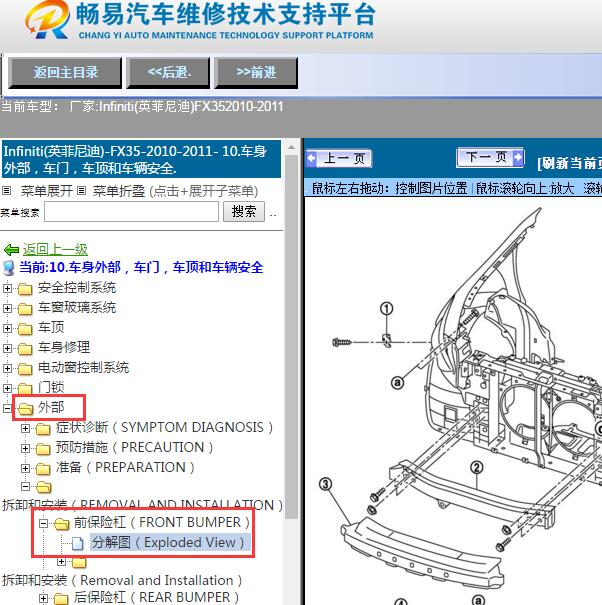602x605 pixels.
Task: Click the 电动窗控制系统 folder icon
Action: [25, 369]
